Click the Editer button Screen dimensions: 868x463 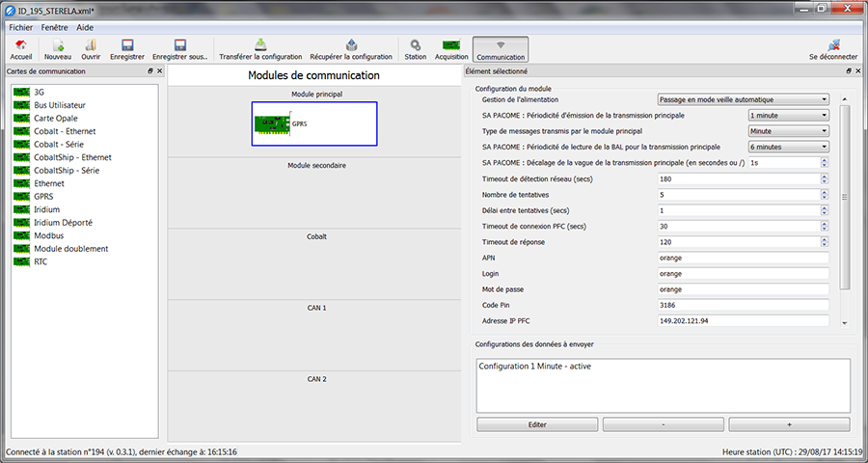(x=537, y=424)
